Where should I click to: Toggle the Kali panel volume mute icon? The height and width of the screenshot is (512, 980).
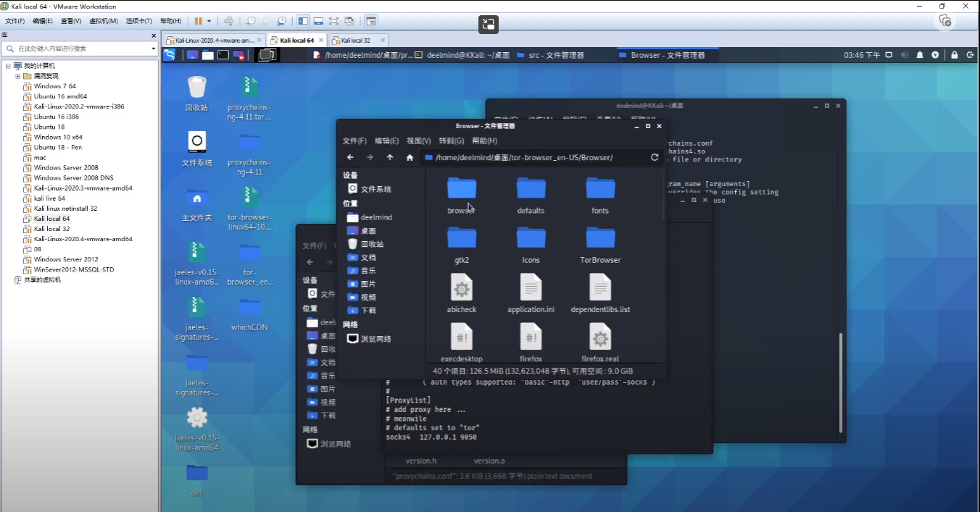coord(905,55)
